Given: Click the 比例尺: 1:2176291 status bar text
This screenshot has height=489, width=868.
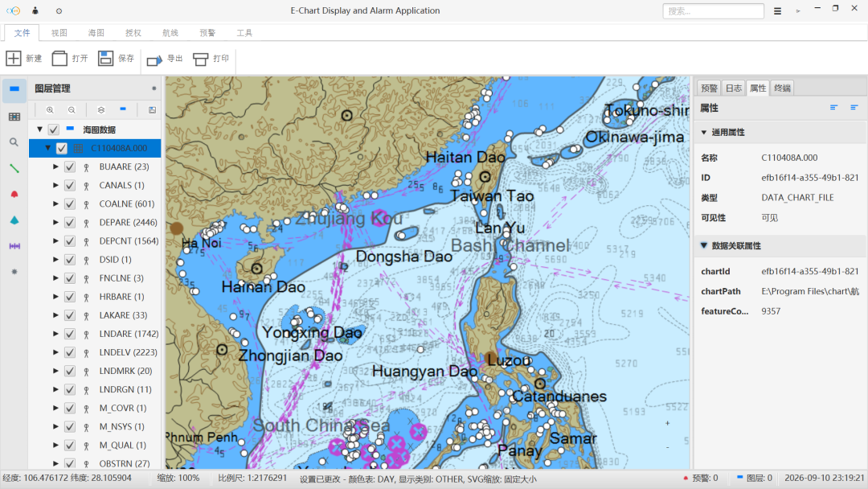Looking at the screenshot, I should [252, 479].
